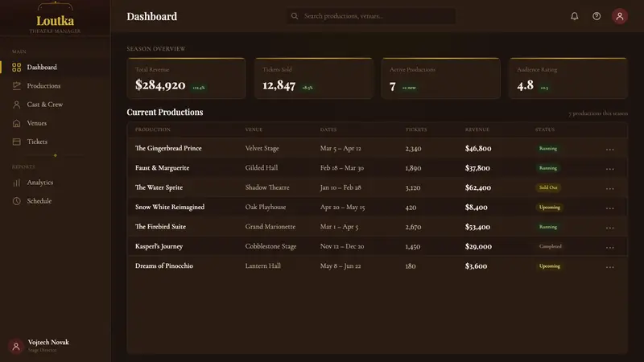644x362 pixels.
Task: Click the Analytics bar chart icon
Action: pos(16,183)
